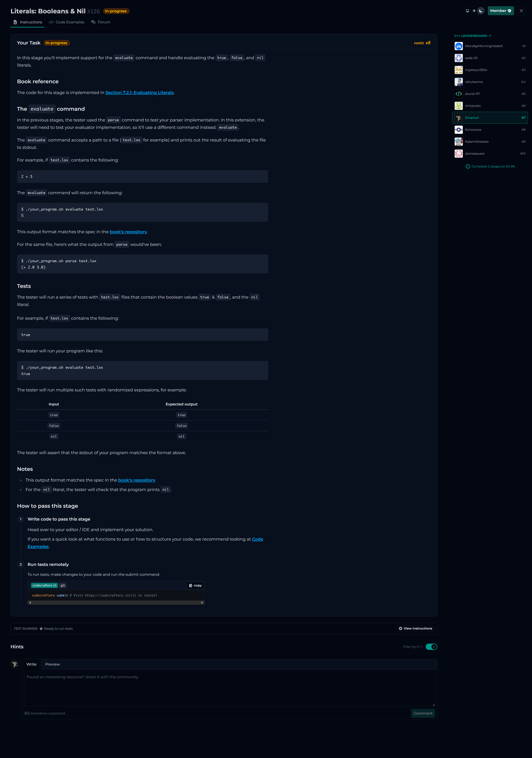Open View Instructions in test runner bar
Viewport: 532px width, 758px height.
(415, 629)
